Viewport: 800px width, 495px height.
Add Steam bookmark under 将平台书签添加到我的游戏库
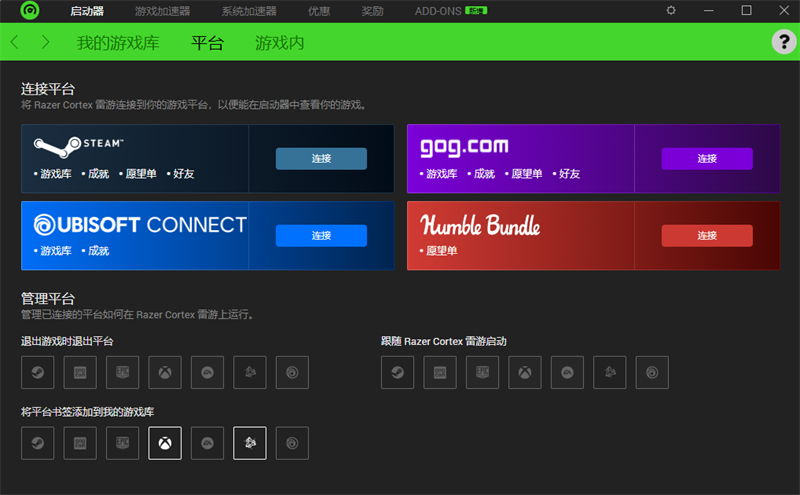pos(38,443)
